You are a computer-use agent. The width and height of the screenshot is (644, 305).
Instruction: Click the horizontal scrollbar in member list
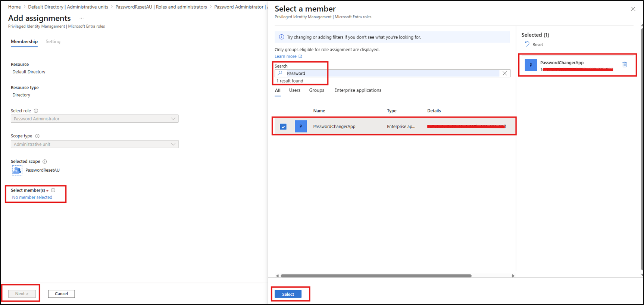point(376,276)
